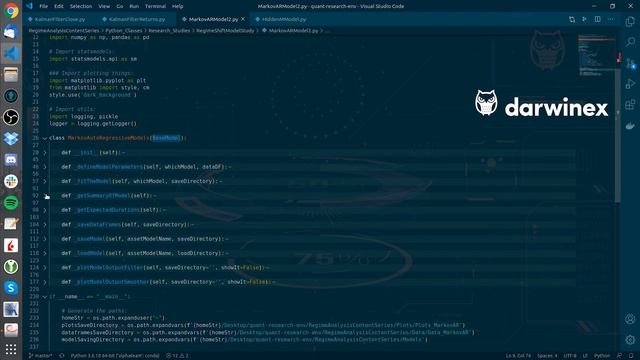Open the View menu

point(104,6)
